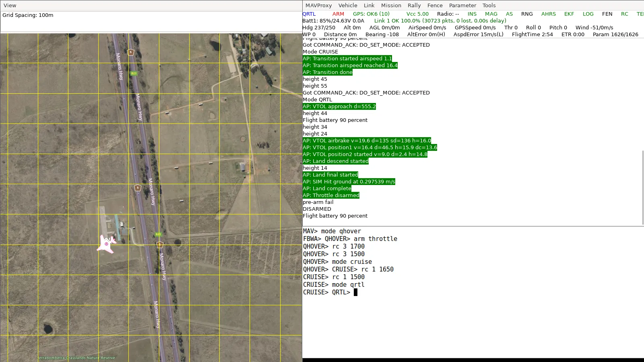Click the 'QHOVER> mode cruise' terminal line
644x362 pixels.
(337, 261)
